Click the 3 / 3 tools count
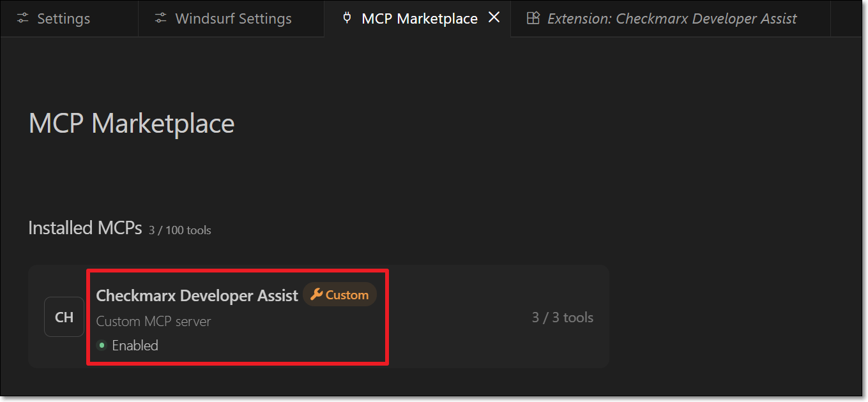Image resolution: width=868 pixels, height=402 pixels. pos(562,317)
